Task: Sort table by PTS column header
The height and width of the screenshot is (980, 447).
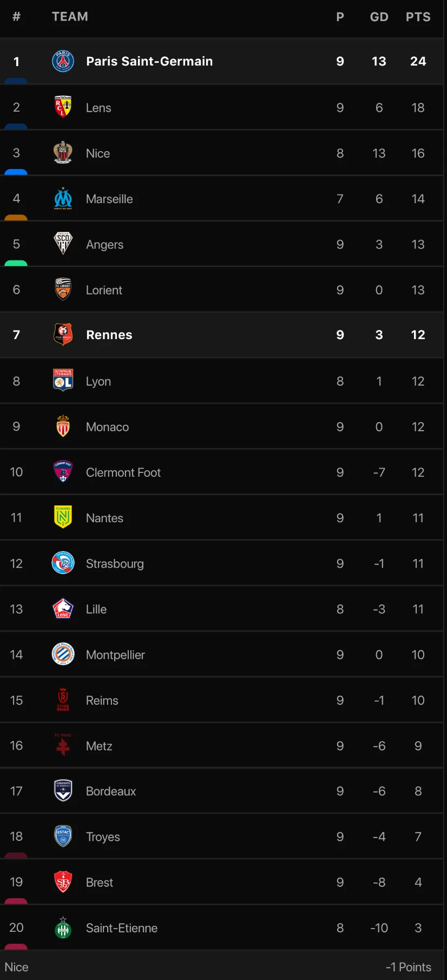Action: [418, 17]
